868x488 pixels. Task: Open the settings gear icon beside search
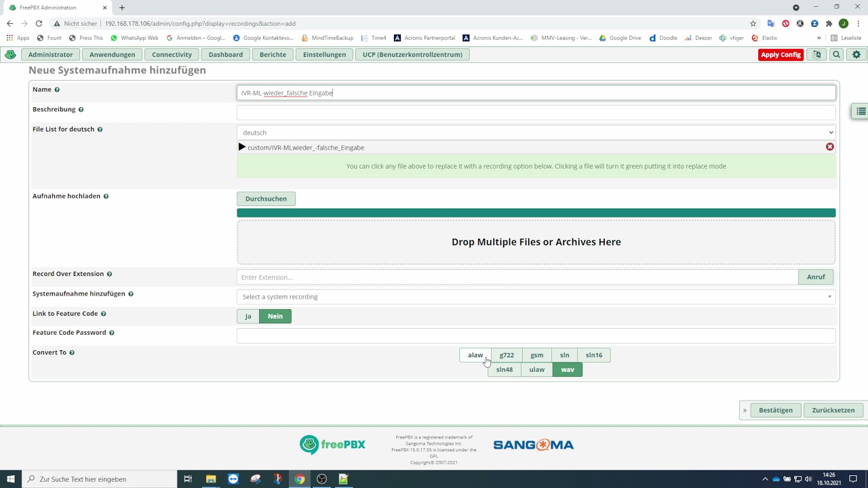[x=856, y=54]
